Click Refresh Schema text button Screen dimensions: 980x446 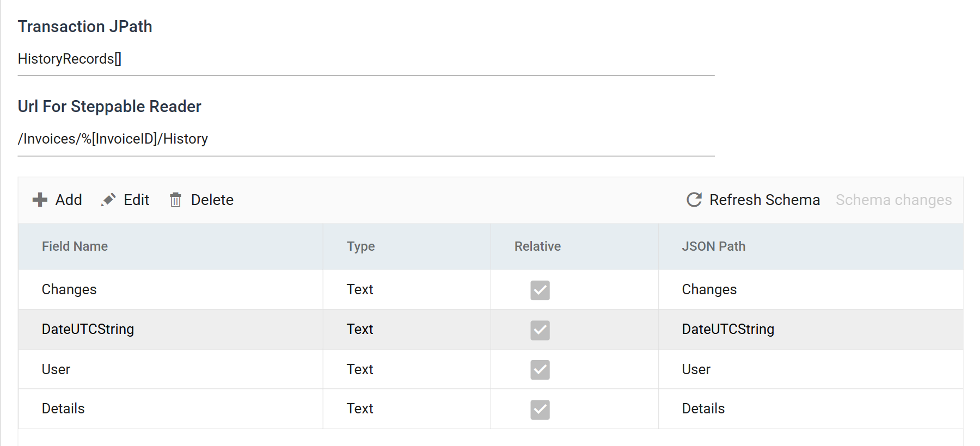764,200
